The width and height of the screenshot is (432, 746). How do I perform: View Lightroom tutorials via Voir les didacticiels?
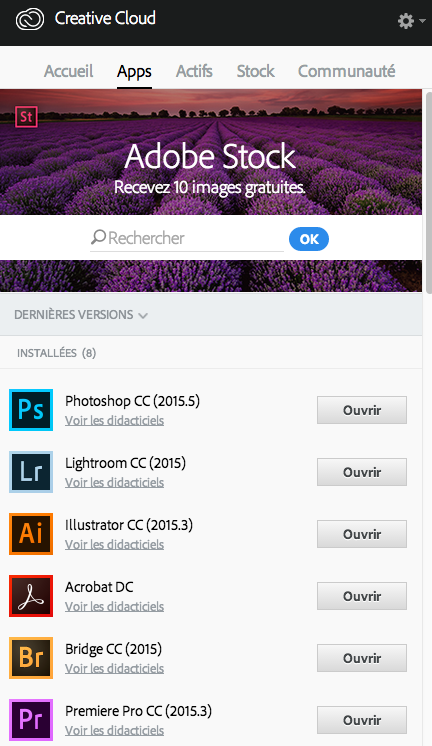115,482
